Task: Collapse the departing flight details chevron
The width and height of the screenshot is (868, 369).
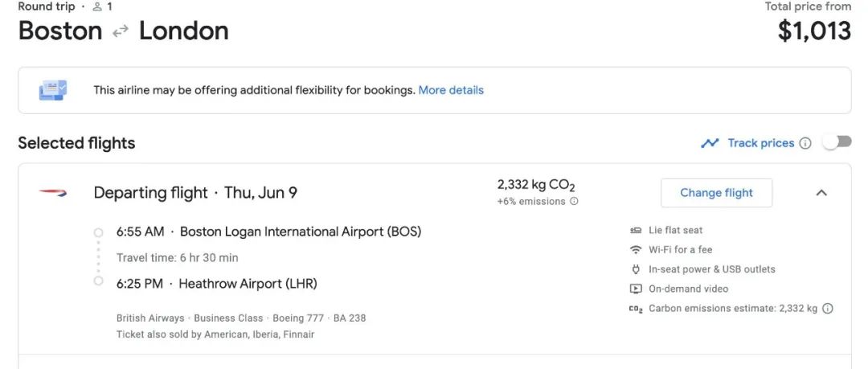Action: tap(821, 193)
